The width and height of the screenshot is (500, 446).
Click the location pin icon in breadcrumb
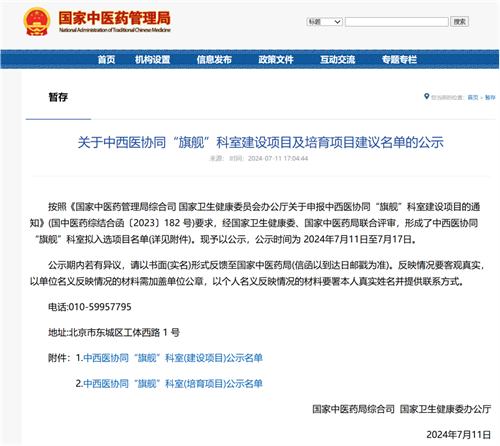click(x=426, y=97)
